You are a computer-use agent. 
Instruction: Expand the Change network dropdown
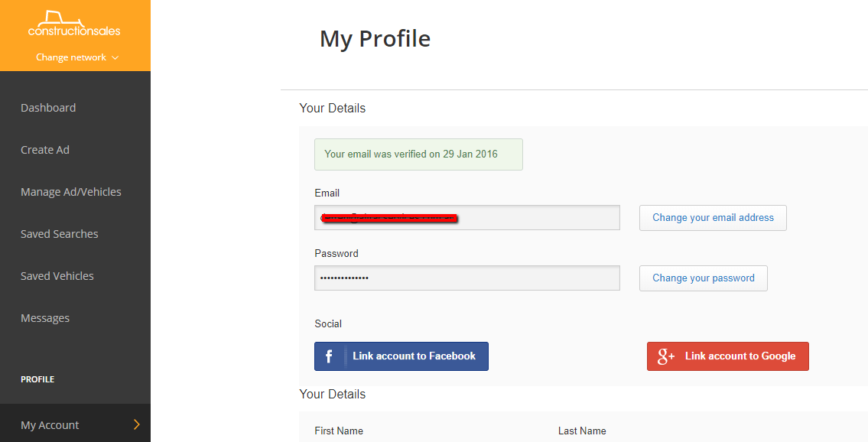(x=76, y=57)
